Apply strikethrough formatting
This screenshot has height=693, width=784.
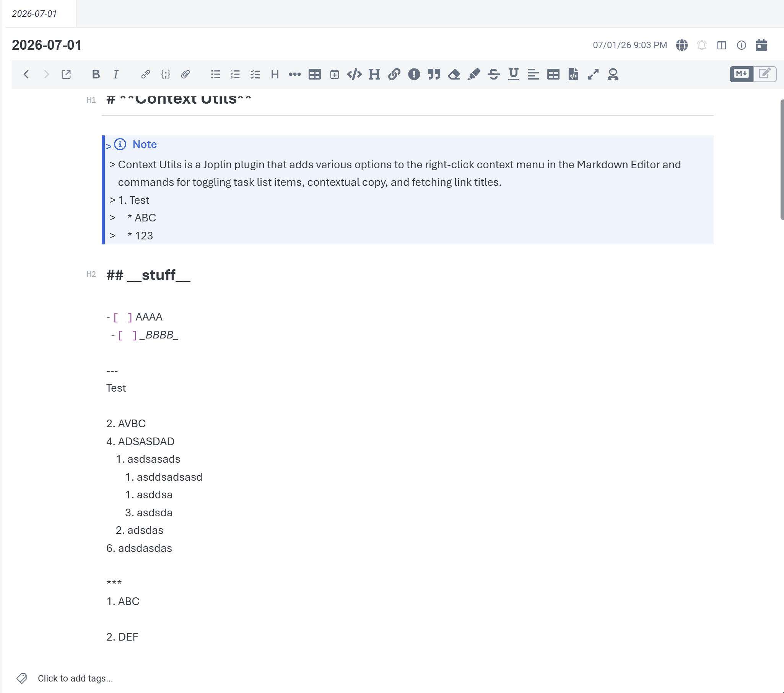494,74
